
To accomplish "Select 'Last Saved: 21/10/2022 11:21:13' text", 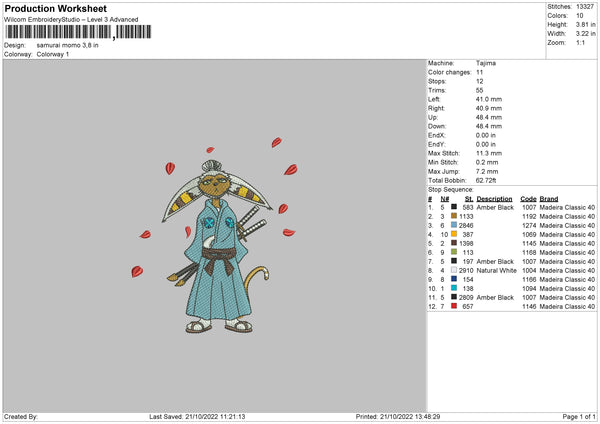I will [197, 416].
